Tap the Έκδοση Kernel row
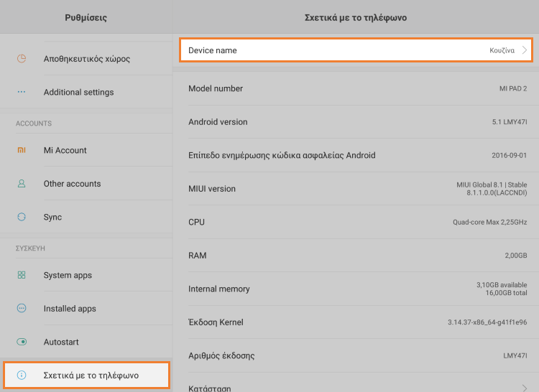 (357, 322)
